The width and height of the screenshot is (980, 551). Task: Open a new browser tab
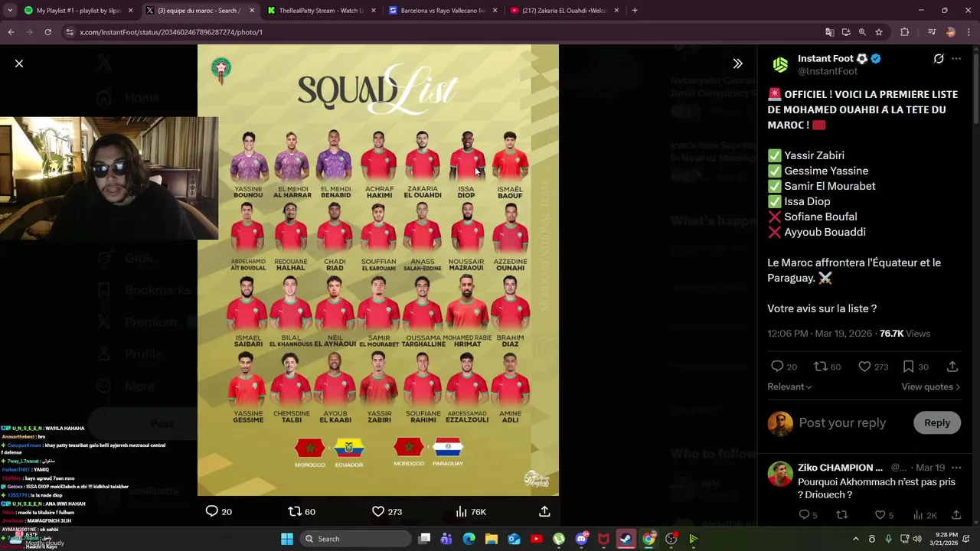click(x=635, y=11)
